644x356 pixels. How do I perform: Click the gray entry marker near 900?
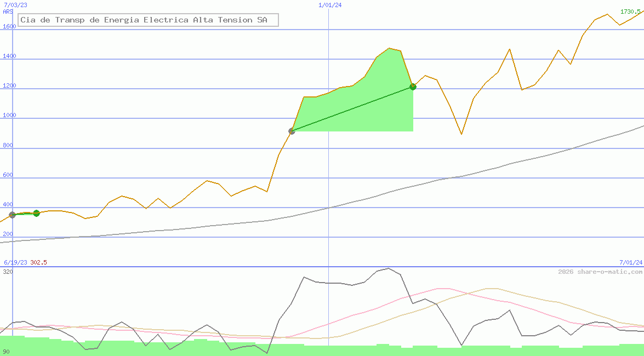coord(292,131)
